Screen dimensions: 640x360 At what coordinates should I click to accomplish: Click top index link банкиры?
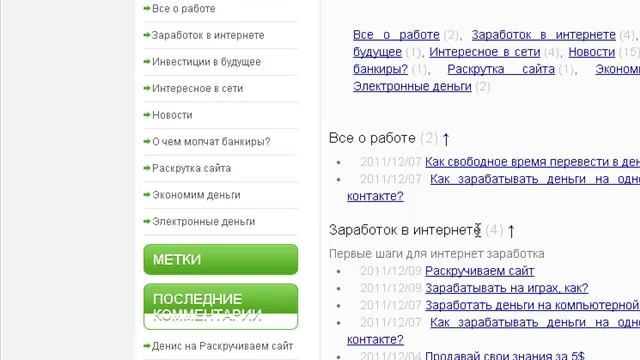tap(380, 69)
